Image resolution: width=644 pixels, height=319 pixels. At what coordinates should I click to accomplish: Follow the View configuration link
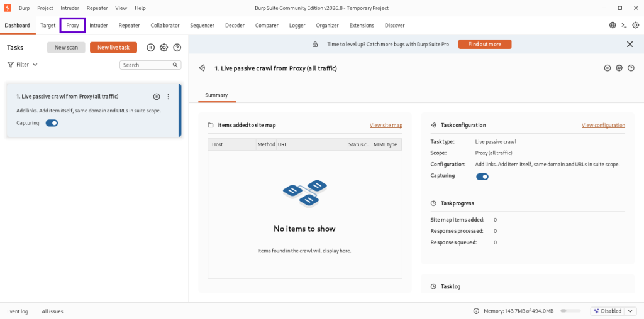point(603,126)
